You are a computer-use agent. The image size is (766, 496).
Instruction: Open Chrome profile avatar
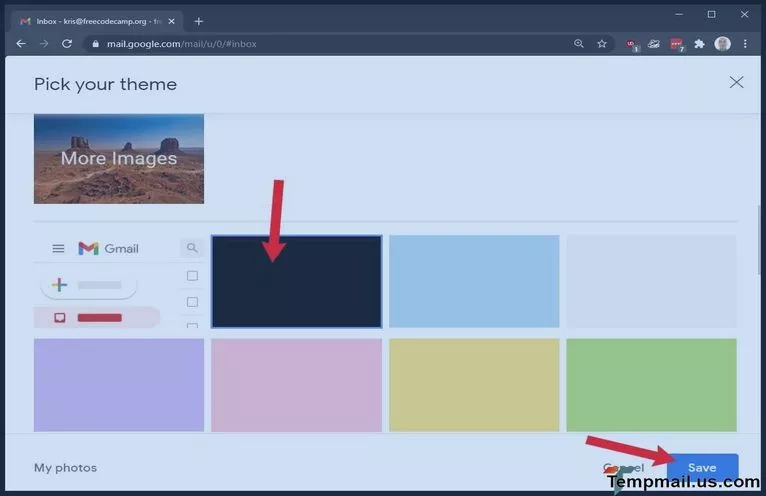722,44
